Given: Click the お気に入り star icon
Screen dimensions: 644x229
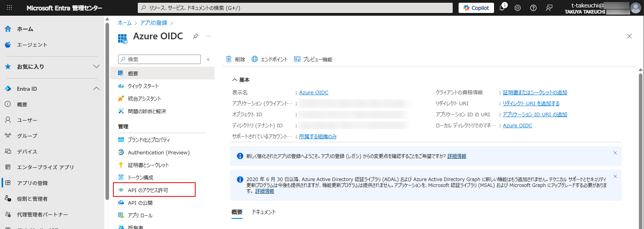Looking at the screenshot, I should click(x=8, y=67).
